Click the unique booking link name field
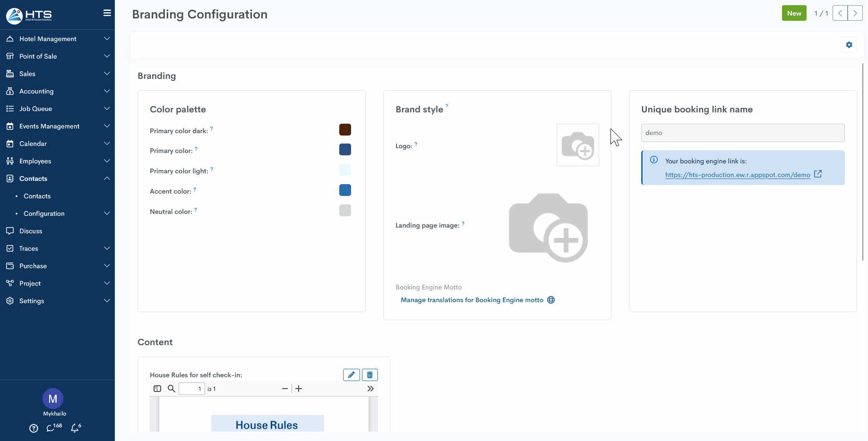Screen dimensions: 868x441 point(742,133)
